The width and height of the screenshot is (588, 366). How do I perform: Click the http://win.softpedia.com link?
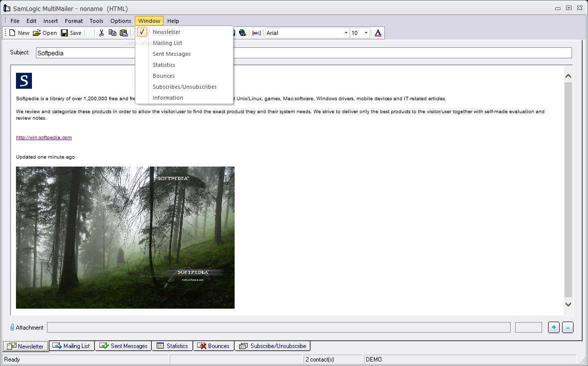[x=44, y=138]
